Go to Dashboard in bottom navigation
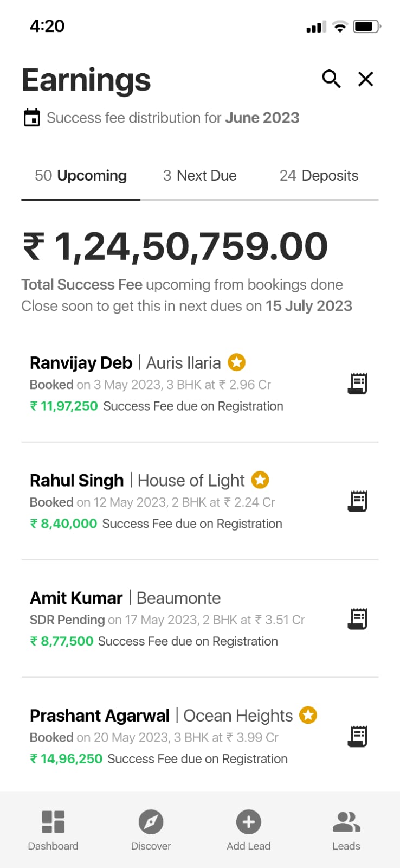Screen dimensions: 400x868 pyautogui.click(x=53, y=830)
